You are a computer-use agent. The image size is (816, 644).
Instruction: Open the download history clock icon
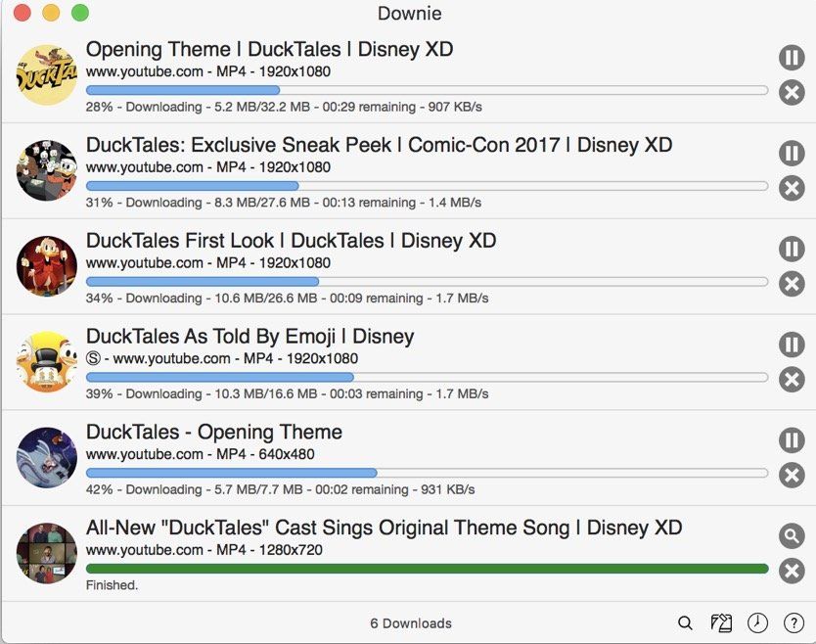pos(757,622)
